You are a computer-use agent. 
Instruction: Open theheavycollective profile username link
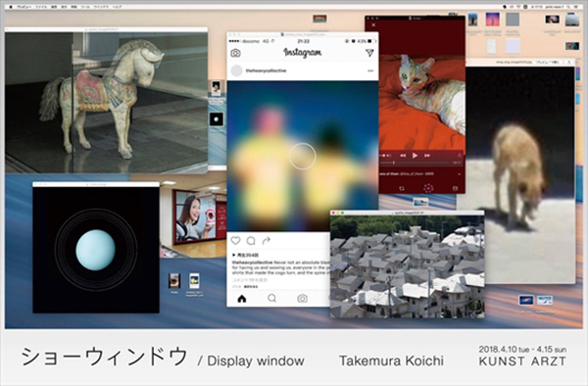266,71
